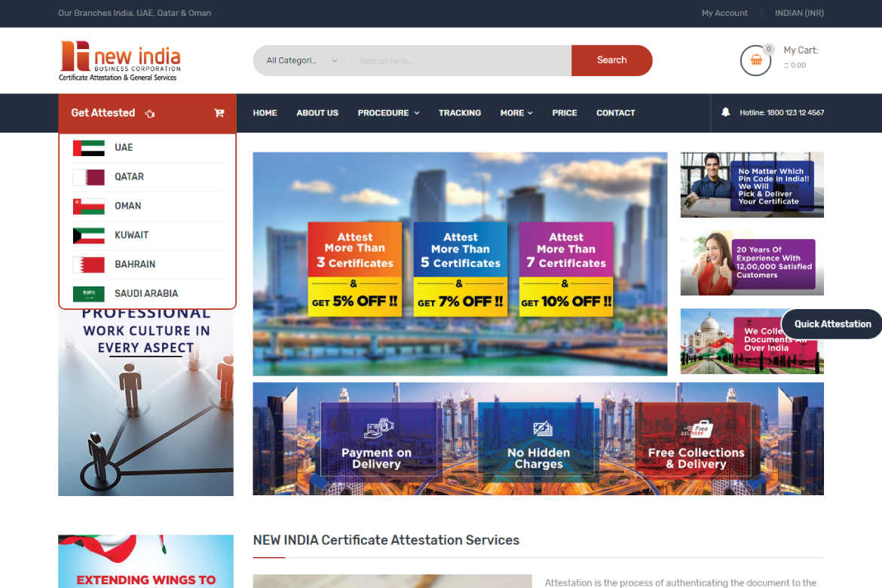Expand the PROCEDURE menu

pos(388,112)
